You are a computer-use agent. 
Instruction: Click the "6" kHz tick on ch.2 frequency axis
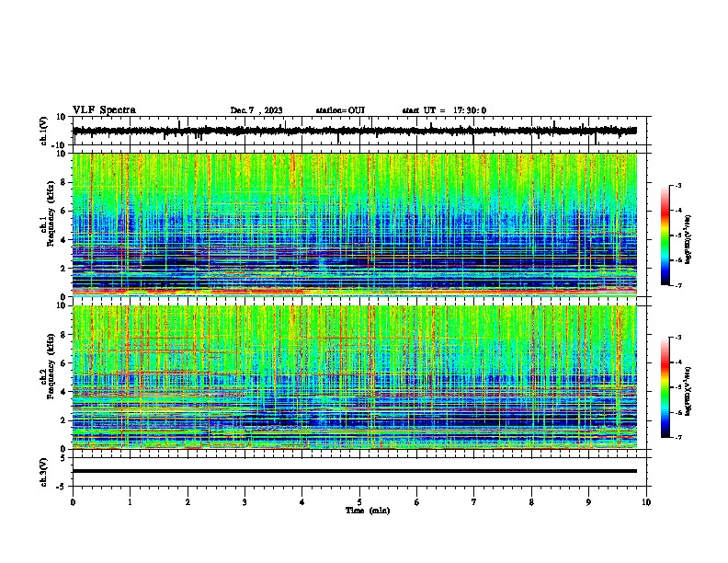click(x=63, y=363)
